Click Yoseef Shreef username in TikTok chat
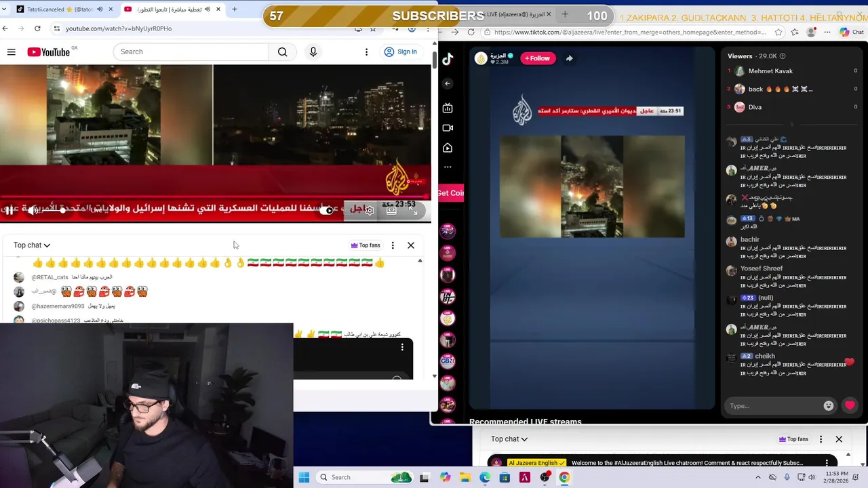Image resolution: width=868 pixels, height=488 pixels. (762, 268)
